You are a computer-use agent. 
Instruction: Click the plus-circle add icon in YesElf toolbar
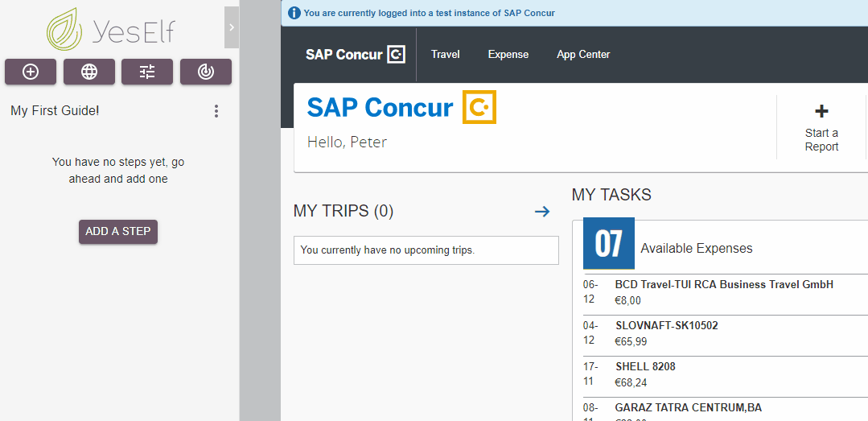(x=31, y=72)
